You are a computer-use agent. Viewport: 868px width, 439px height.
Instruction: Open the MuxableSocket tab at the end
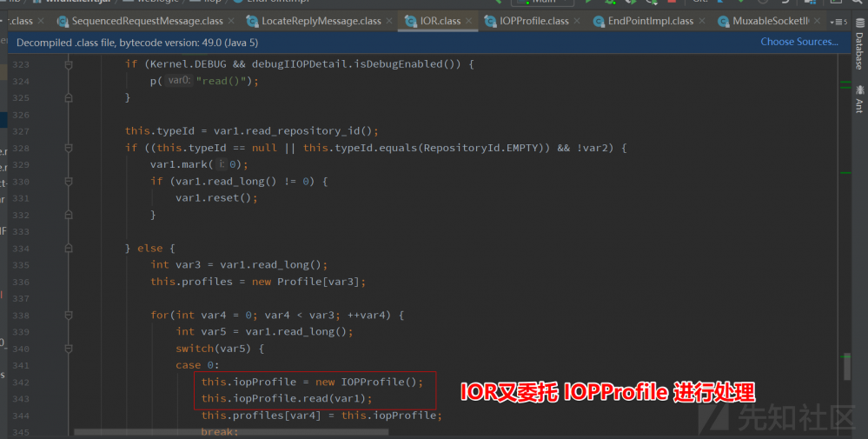771,21
